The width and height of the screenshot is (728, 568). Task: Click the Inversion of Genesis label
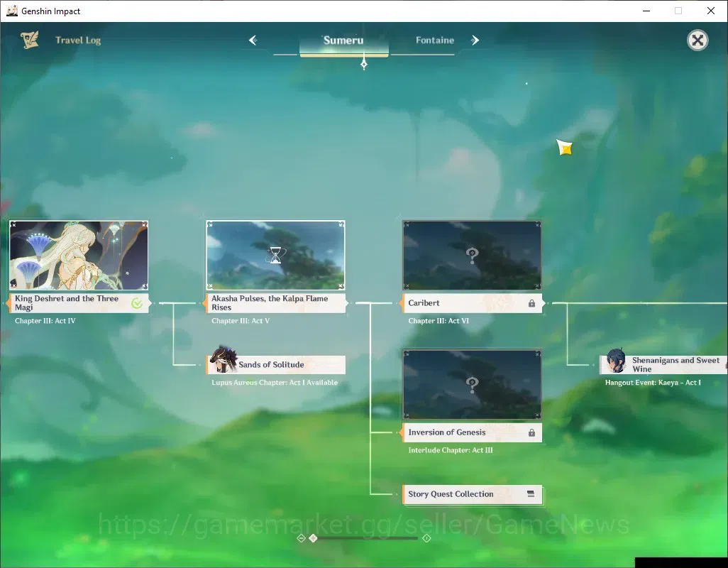472,432
